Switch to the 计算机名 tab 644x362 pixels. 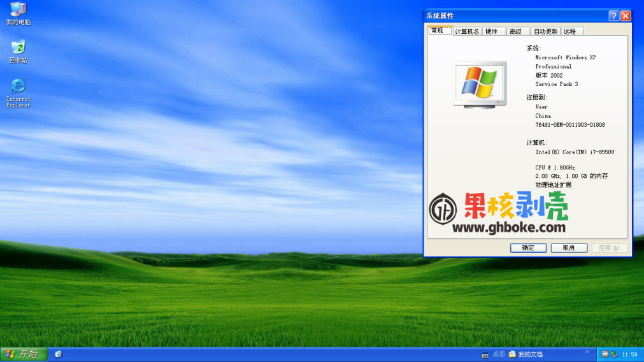[467, 32]
